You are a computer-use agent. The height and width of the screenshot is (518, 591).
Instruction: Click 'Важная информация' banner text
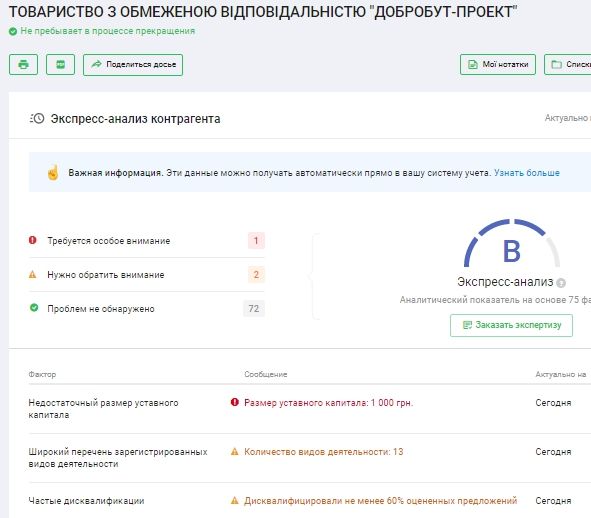115,173
